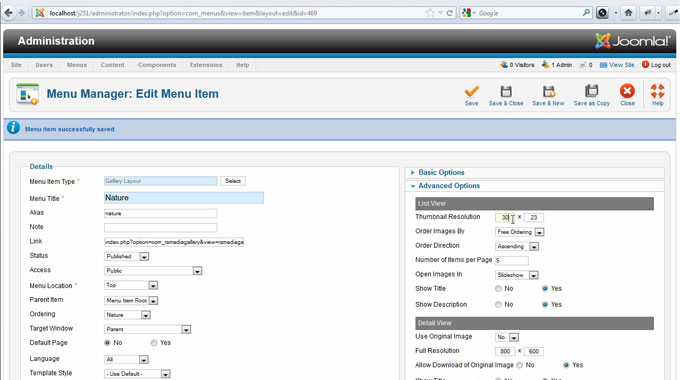Click the red Close toolbar icon

tap(627, 91)
